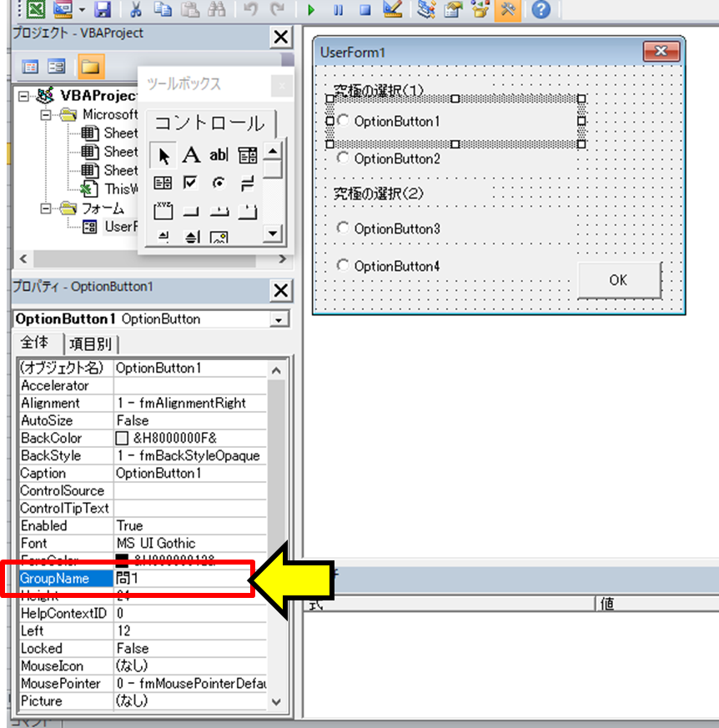Select the MultiPage tool in toolbox

247,211
